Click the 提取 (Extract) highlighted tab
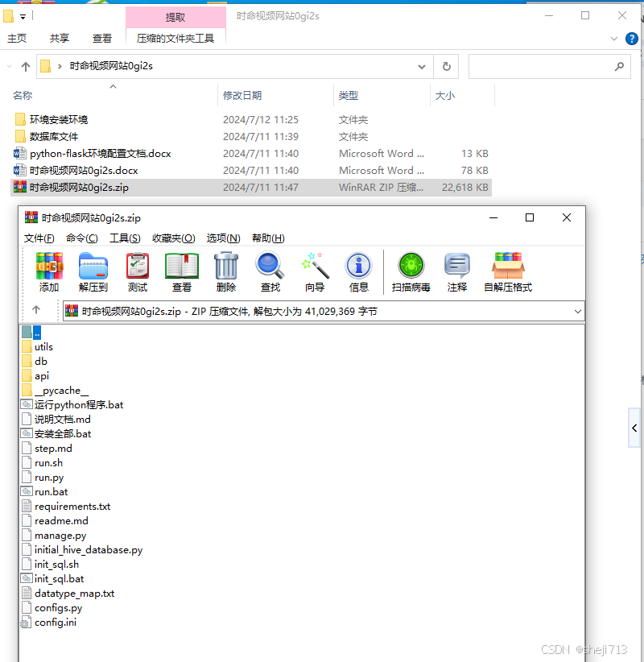Viewport: 644px width, 662px height. [x=175, y=17]
